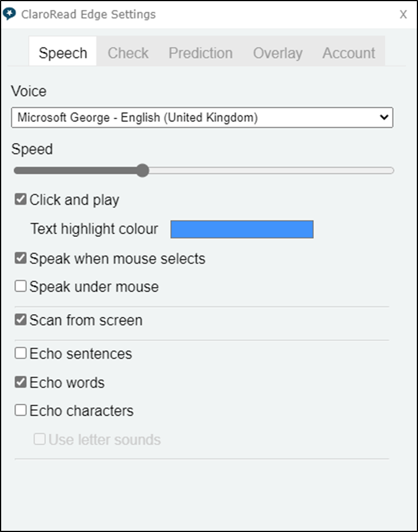Close the ClaroRead Edge Settings window
418x532 pixels.
coord(403,14)
